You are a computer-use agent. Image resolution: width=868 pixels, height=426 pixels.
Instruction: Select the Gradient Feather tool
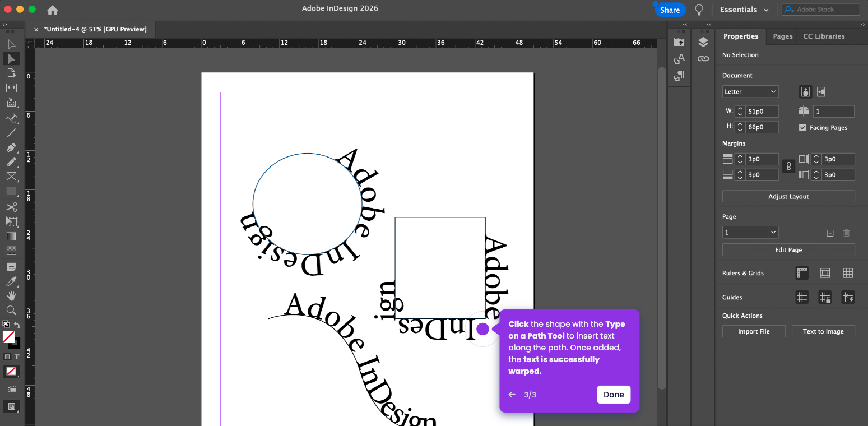pos(11,251)
